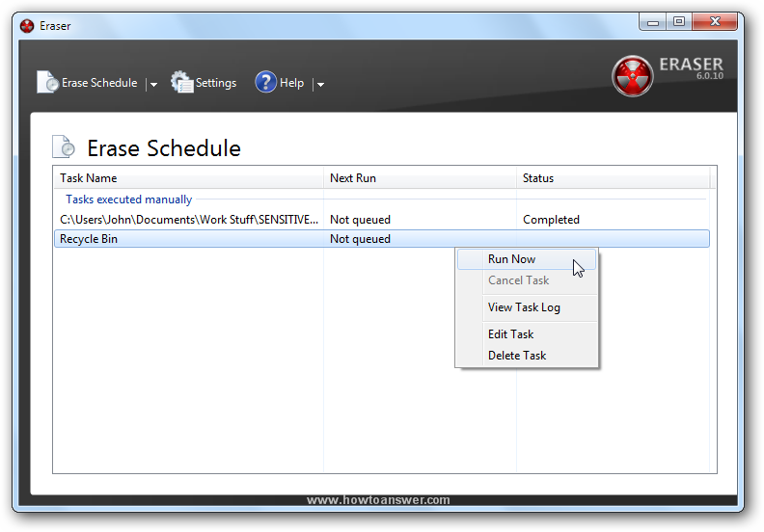Close the Eraser window
Image resolution: width=764 pixels, height=532 pixels.
[x=715, y=21]
